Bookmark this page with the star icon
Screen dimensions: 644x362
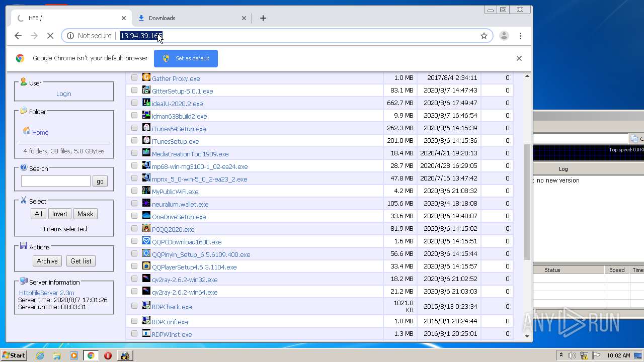pos(484,36)
